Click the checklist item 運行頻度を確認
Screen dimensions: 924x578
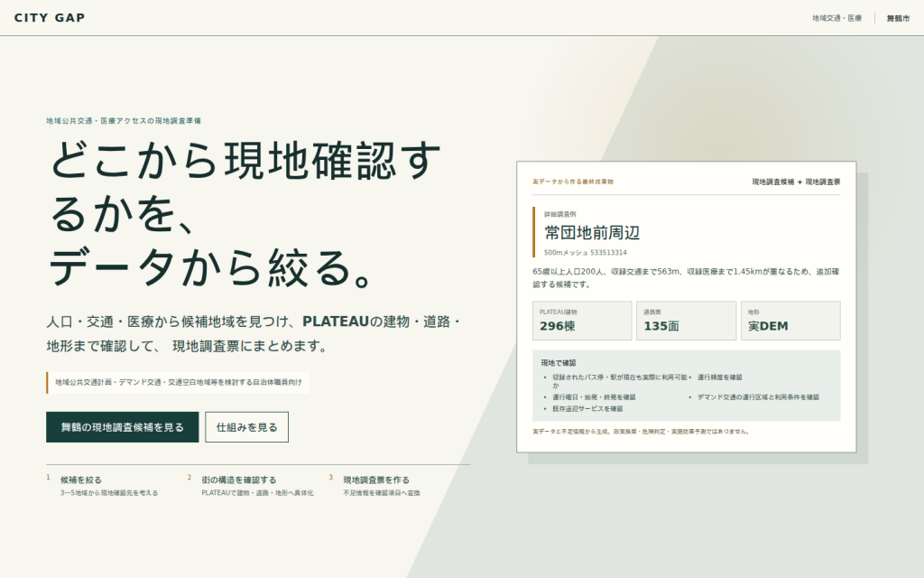point(719,377)
